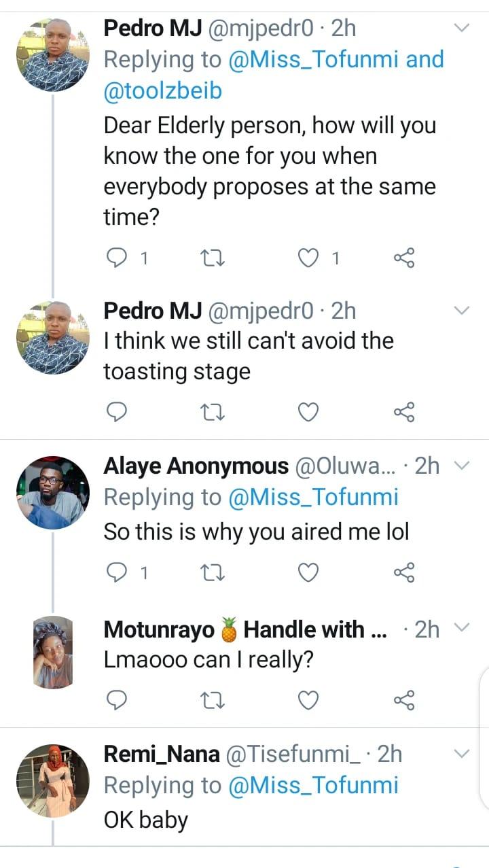Share Pedro MJ's 'Dear Elderly person' tweet
Screen dimensions: 489x868
pyautogui.click(x=404, y=258)
